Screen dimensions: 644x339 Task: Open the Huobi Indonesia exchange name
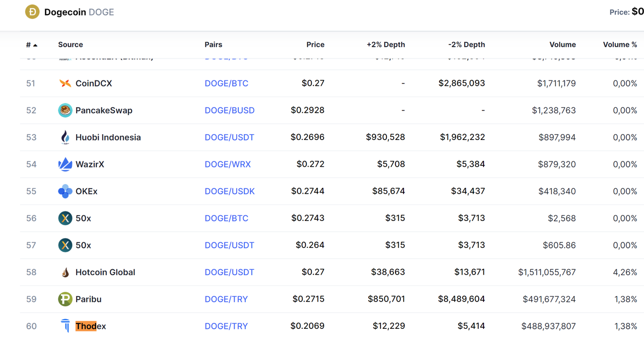click(108, 137)
